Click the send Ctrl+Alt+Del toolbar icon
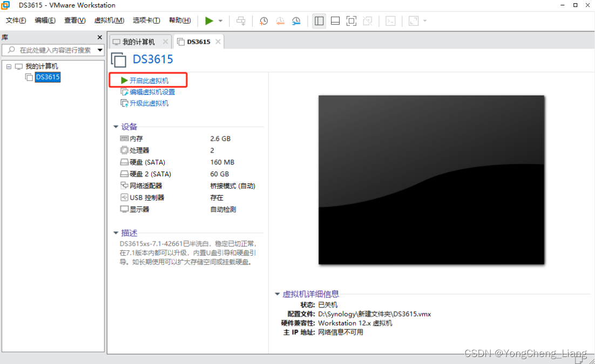Screen dimensions: 595x364 pyautogui.click(x=241, y=21)
